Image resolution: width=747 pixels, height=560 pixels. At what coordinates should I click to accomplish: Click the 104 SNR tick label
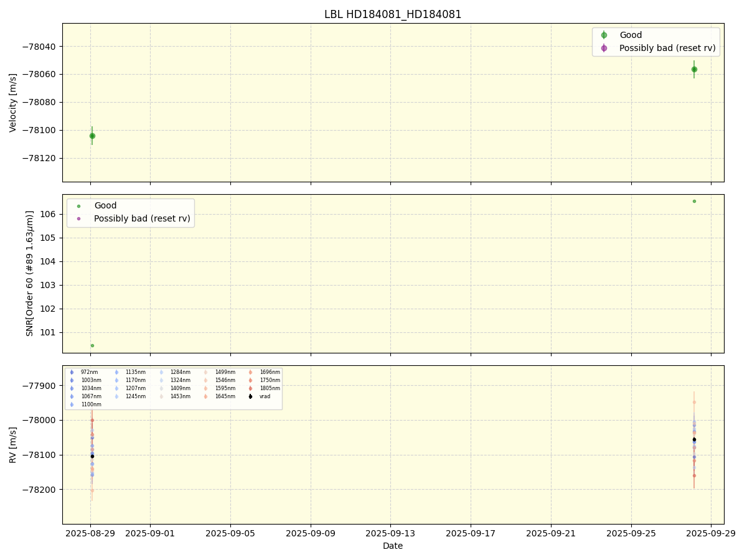[49, 262]
